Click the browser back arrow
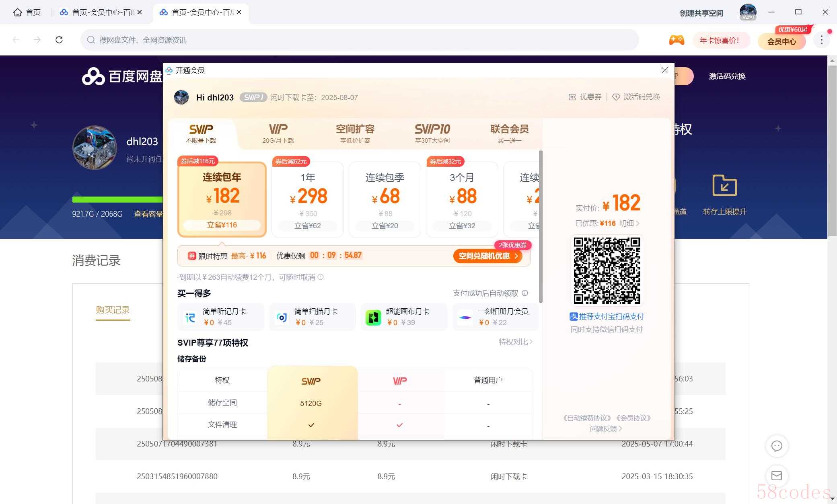 pyautogui.click(x=16, y=40)
